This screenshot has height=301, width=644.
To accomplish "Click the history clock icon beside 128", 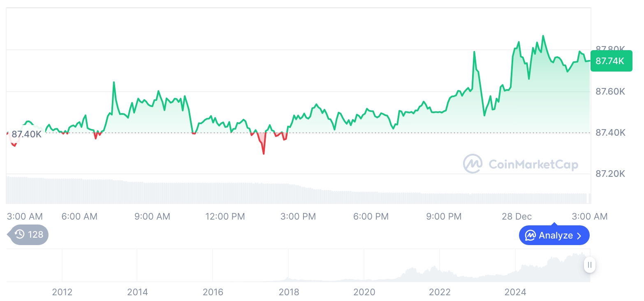I will click(20, 234).
